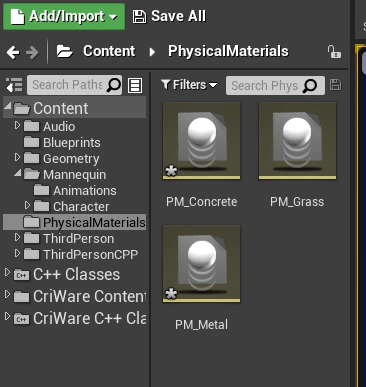Select the CriWare C++ Classes node

tap(80, 318)
